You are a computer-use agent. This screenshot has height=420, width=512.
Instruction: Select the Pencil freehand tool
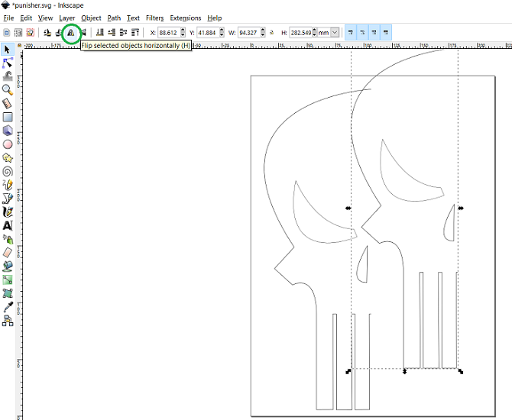point(8,185)
